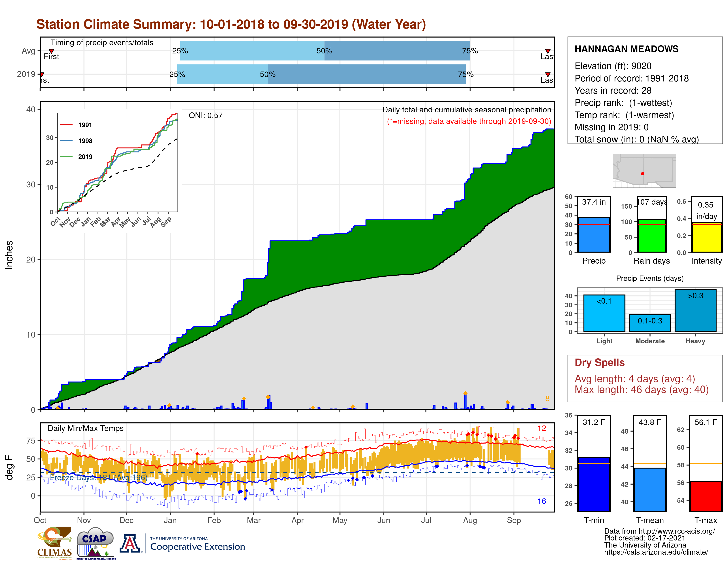Click the Avg 25% timing label
Image resolution: width=728 pixels, height=563 pixels.
pos(180,51)
